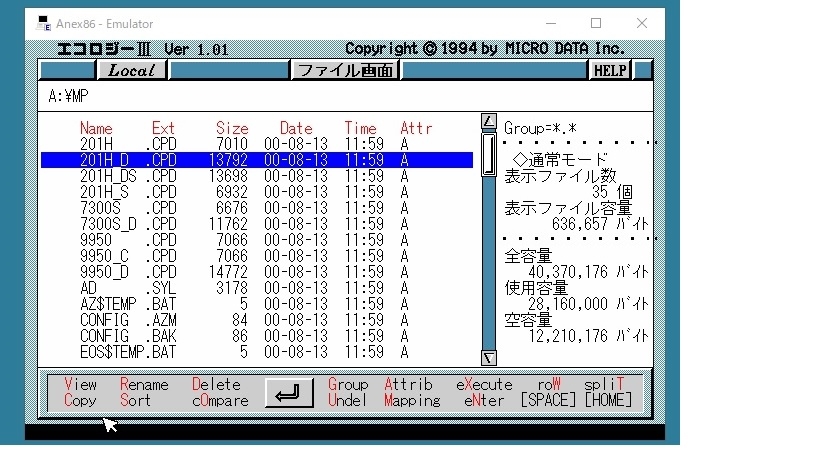
Task: Select file AZ$TEMP.BAT row
Action: [257, 304]
